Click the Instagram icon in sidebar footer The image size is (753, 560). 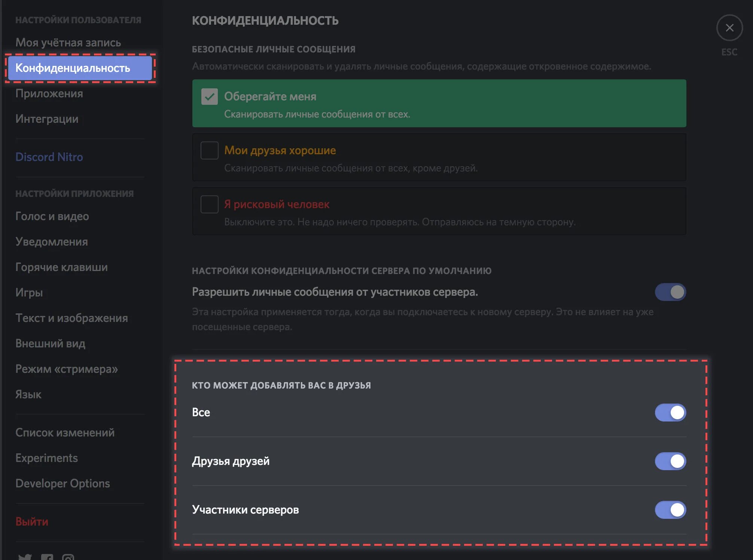pyautogui.click(x=68, y=557)
